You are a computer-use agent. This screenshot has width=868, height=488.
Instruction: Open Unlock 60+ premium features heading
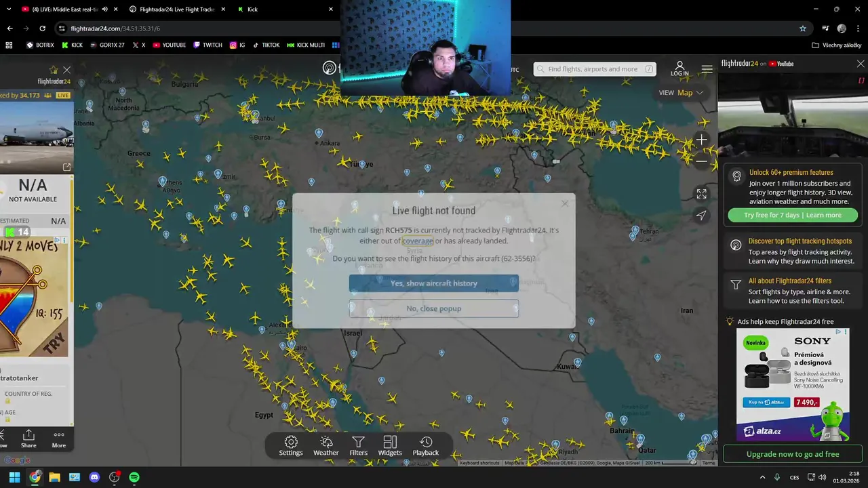pos(791,172)
